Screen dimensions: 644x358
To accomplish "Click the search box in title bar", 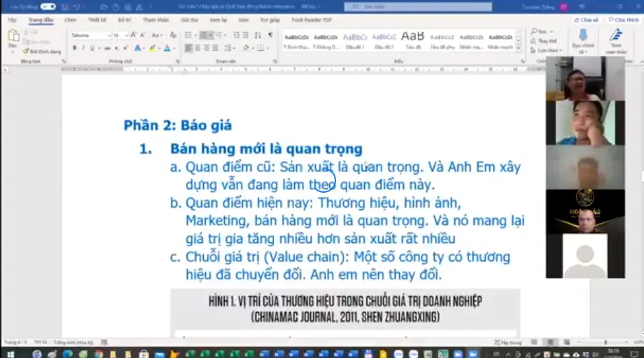I will pos(418,7).
